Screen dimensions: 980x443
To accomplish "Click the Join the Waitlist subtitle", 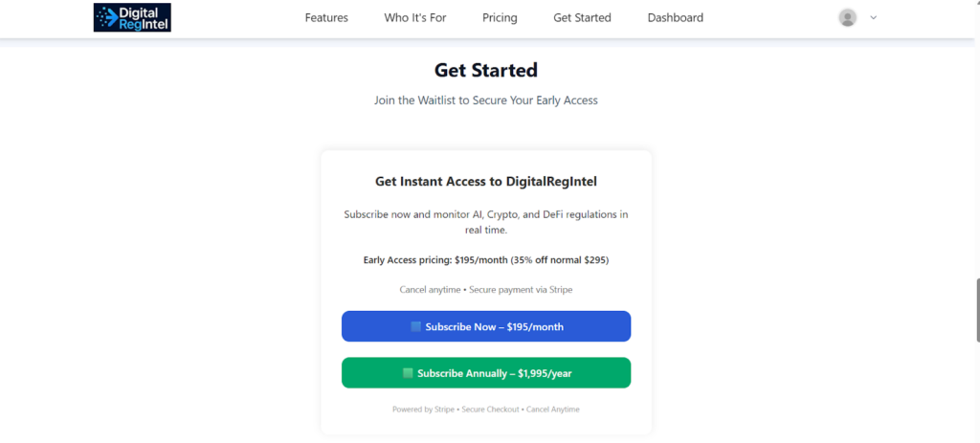I will point(486,100).
